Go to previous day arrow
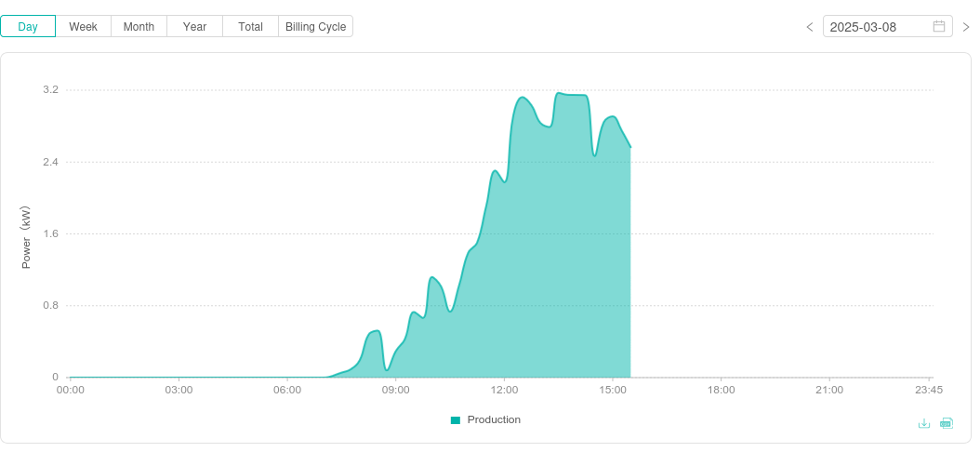980x452 pixels. pos(810,27)
